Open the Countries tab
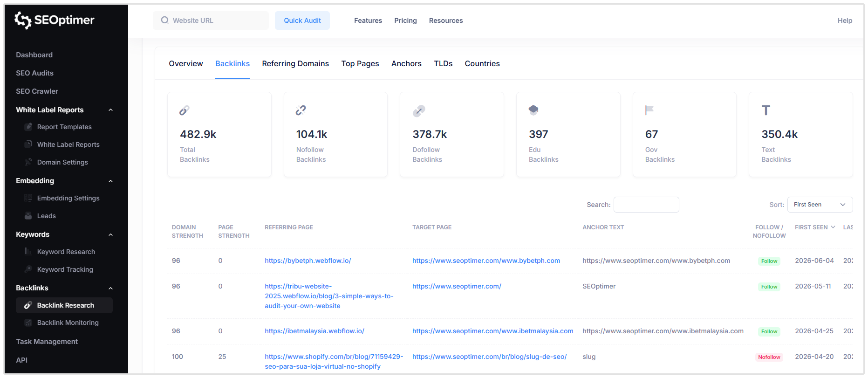Image resolution: width=868 pixels, height=378 pixels. 482,63
